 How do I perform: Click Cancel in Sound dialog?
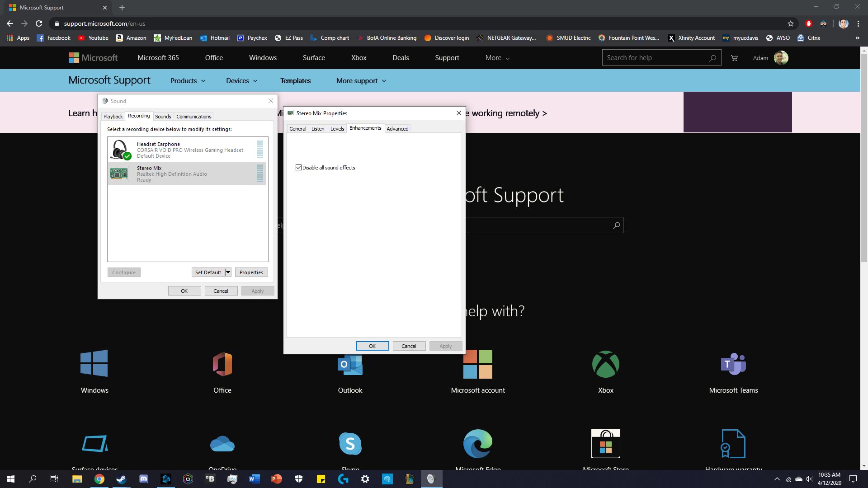point(221,291)
